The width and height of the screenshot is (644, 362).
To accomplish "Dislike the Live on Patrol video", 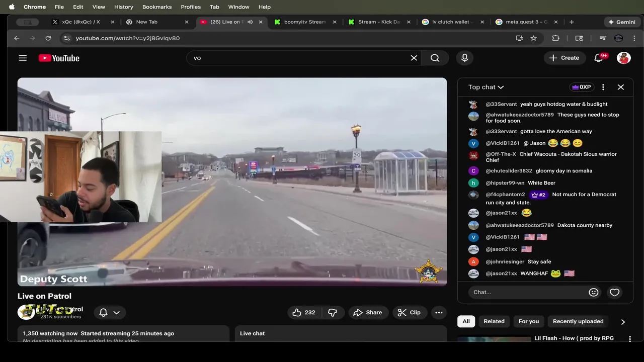I will coord(333,312).
